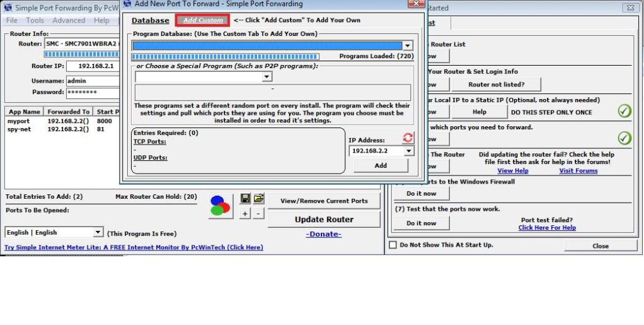Screen dimensions: 644x325
Task: Click the programs loaded progress bar
Action: click(225, 57)
